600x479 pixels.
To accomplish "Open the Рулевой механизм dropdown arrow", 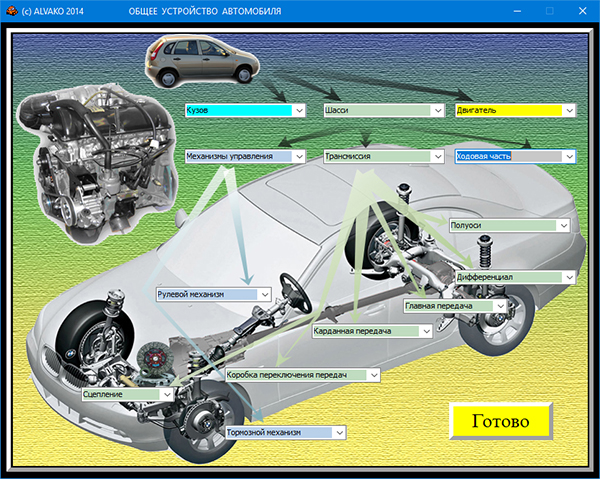I will 265,295.
